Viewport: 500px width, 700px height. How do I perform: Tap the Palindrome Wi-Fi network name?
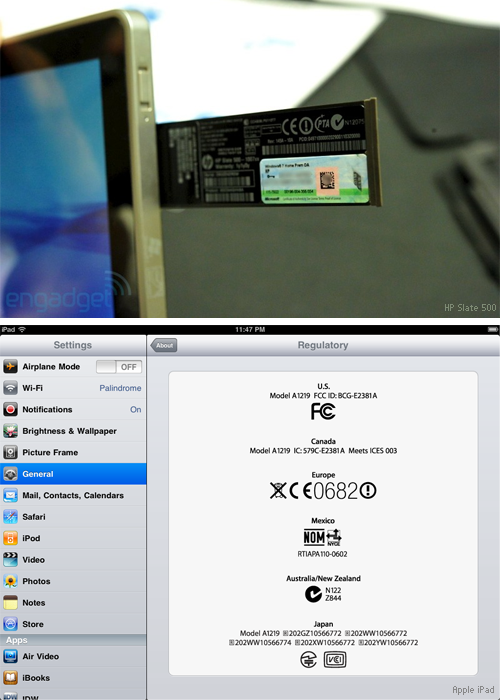[120, 388]
